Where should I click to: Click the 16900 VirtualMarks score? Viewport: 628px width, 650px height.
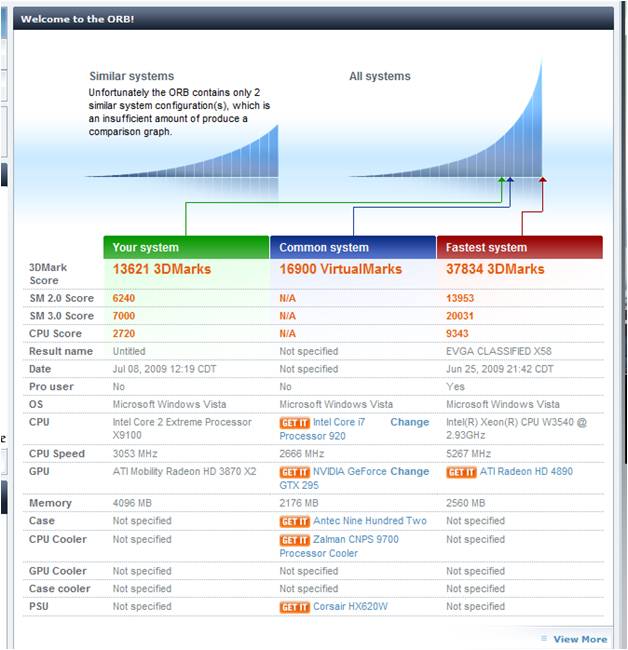(340, 269)
